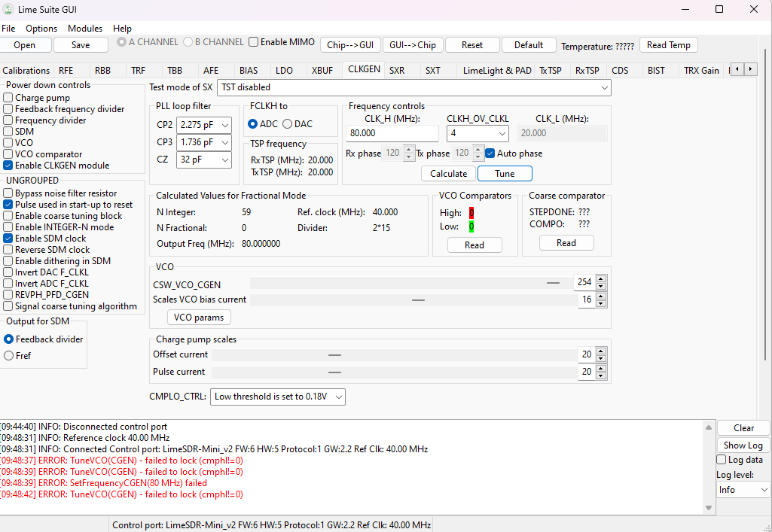Toggle Enable dithering in SDM
The image size is (772, 532).
click(8, 261)
